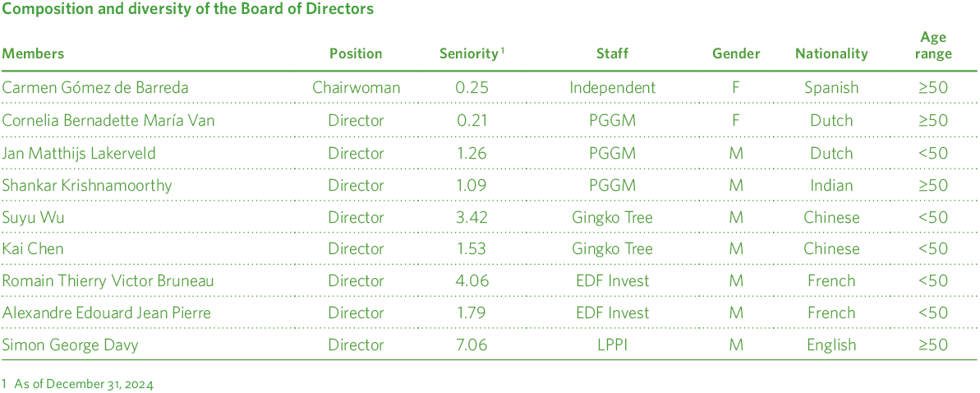Click the Nationality column header
Image resolution: width=980 pixels, height=393 pixels.
pyautogui.click(x=831, y=53)
